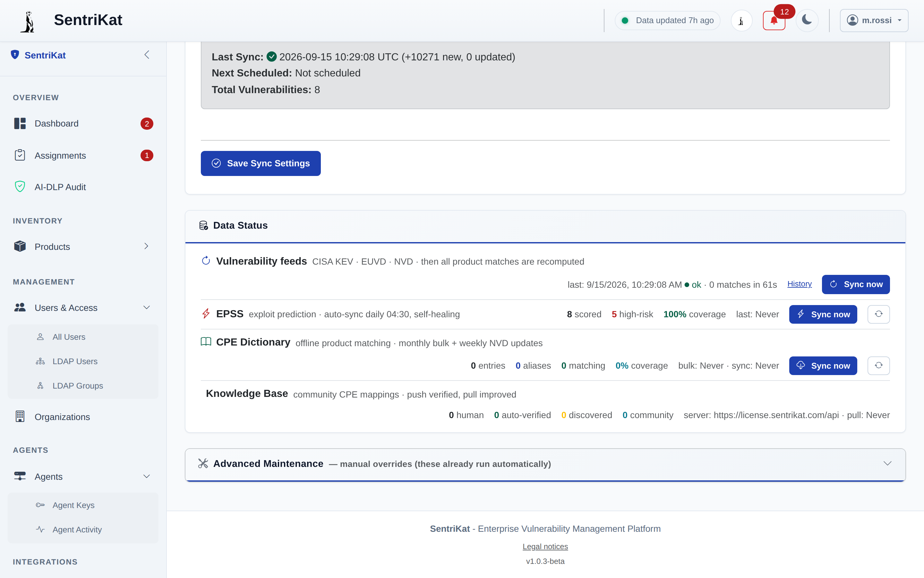The height and width of the screenshot is (578, 924).
Task: Click the Organizations building icon
Action: 20,416
